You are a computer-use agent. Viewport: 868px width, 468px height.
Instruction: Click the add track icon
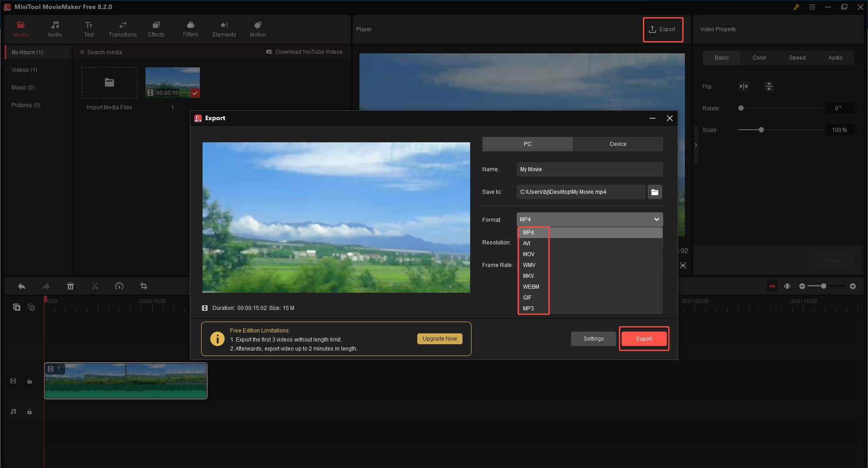tap(17, 307)
